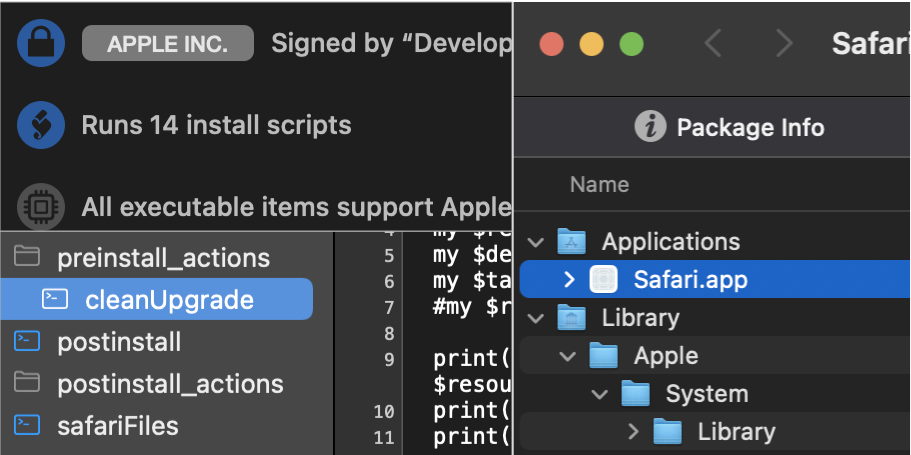Click the Apple folder icon
The image size is (911, 455).
[x=603, y=355]
